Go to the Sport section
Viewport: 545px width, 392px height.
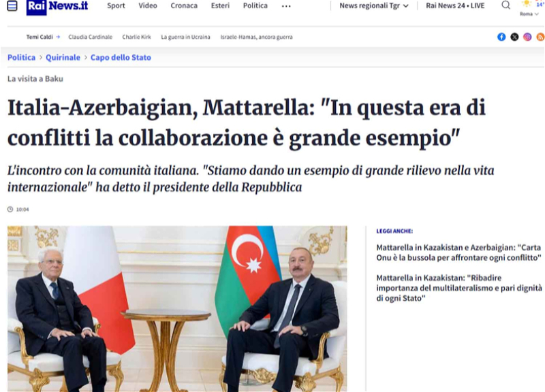[x=116, y=5]
